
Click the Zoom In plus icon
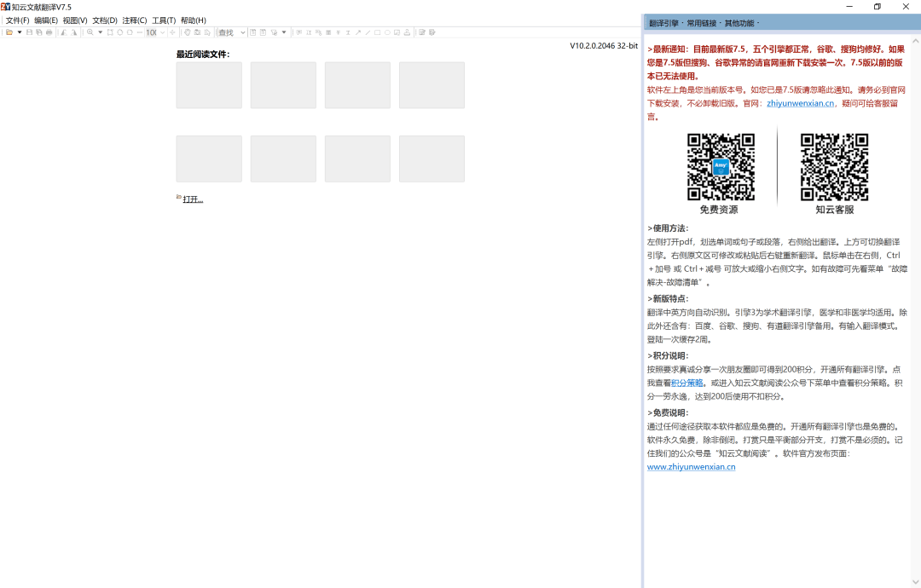click(172, 32)
